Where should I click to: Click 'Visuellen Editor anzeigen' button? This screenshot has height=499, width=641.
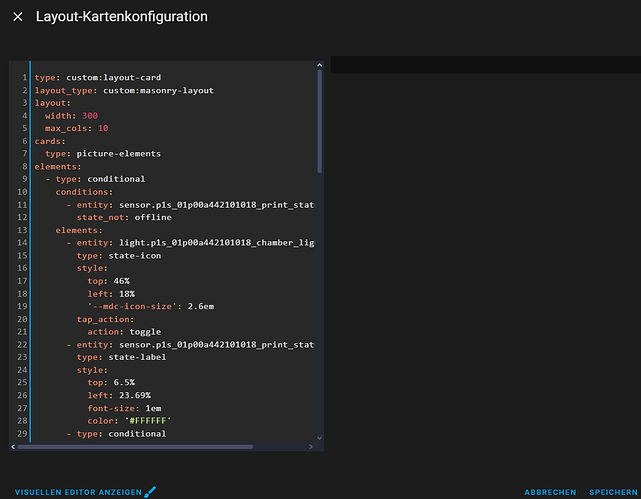pyautogui.click(x=78, y=492)
